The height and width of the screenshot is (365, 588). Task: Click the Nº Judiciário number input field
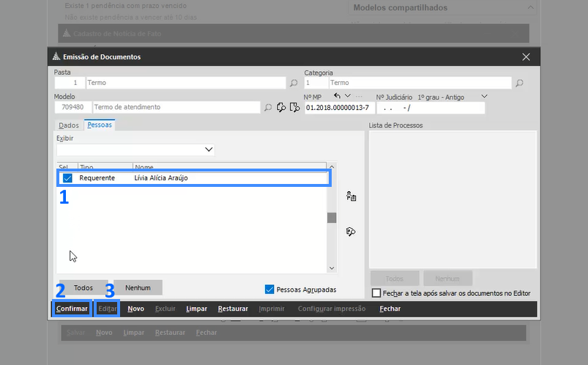(431, 108)
